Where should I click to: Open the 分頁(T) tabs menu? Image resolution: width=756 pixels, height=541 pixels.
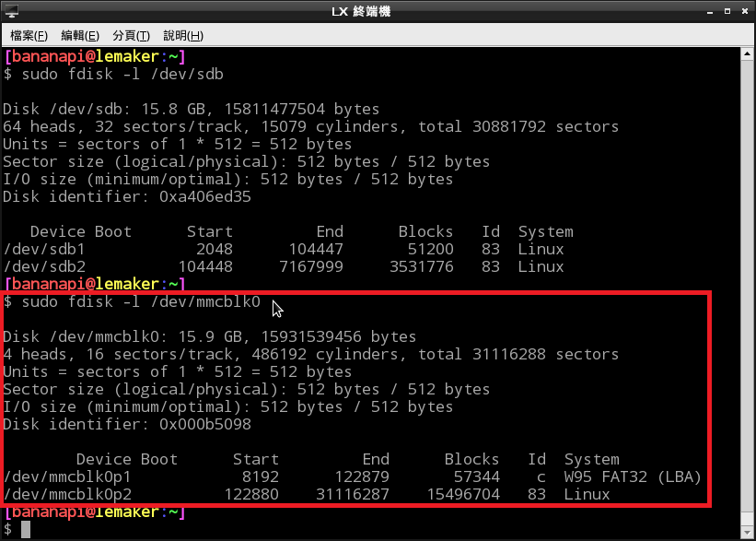click(x=131, y=35)
